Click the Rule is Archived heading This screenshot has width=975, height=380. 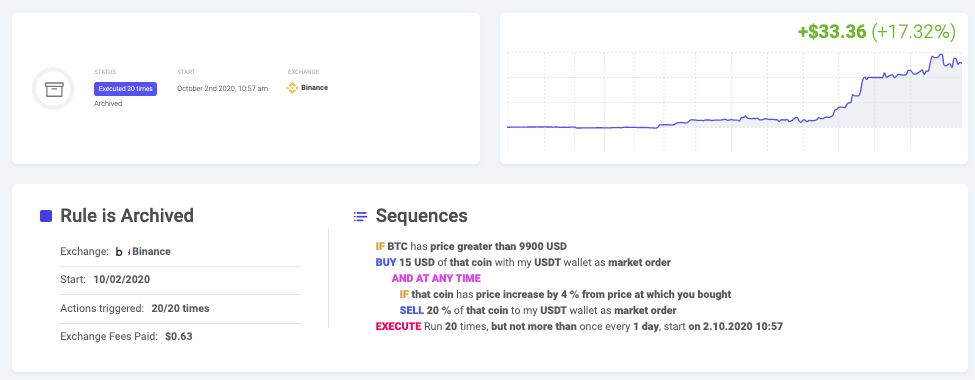(x=127, y=216)
